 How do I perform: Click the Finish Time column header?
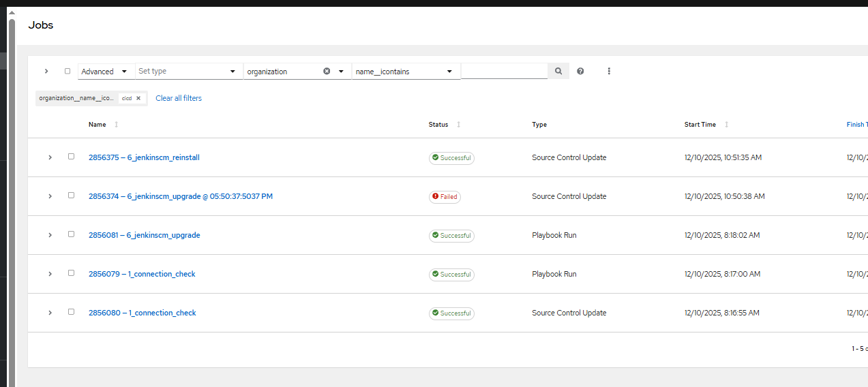point(856,125)
